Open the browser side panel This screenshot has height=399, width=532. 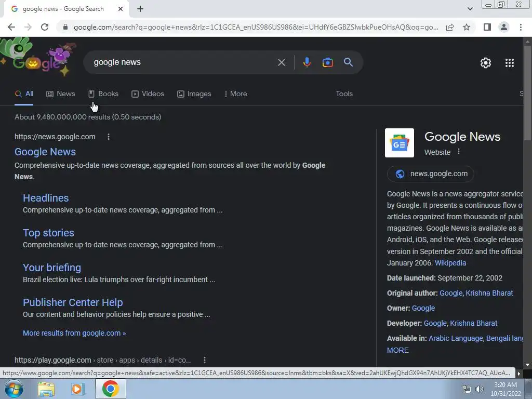pyautogui.click(x=487, y=27)
